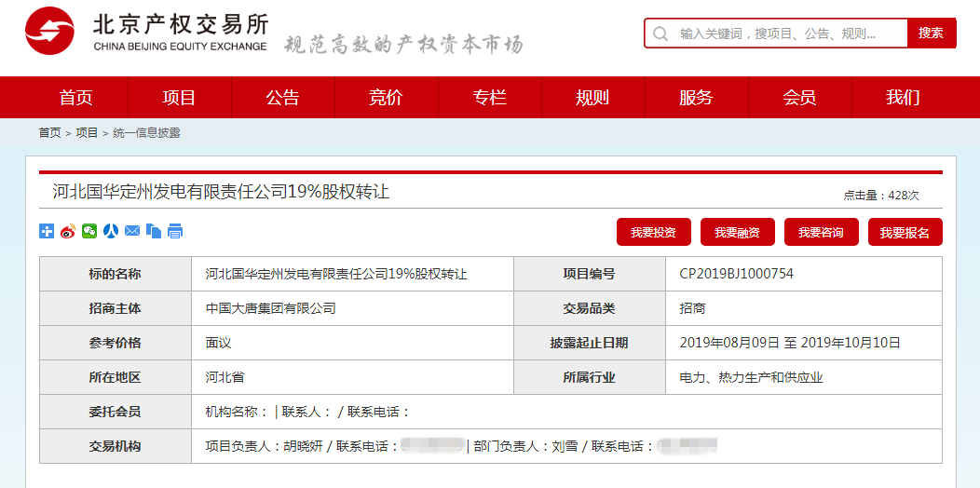Click the table cell 河北国华定州发电有限责任公司19%股权转让

352,274
